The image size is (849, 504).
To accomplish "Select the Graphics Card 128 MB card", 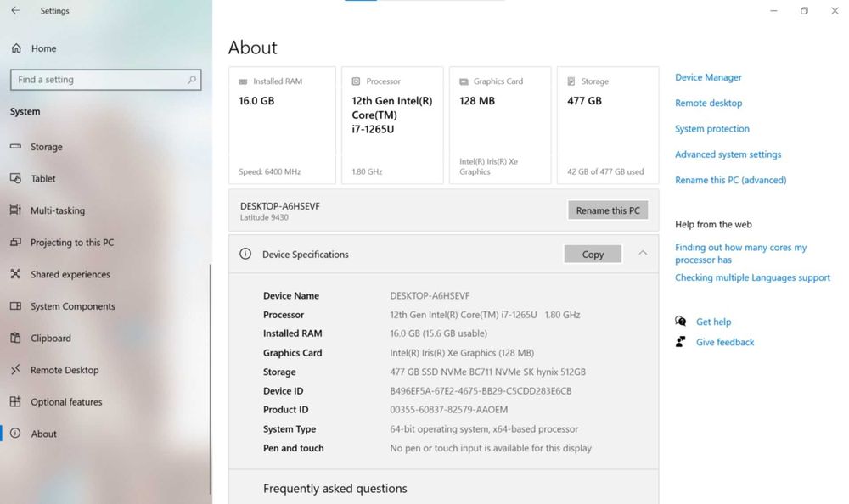I will pos(500,126).
